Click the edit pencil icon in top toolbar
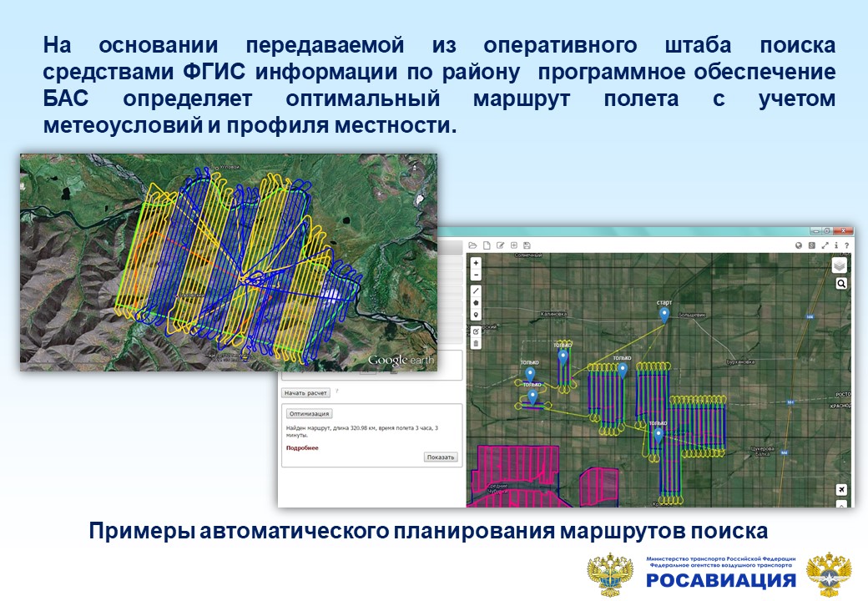This screenshot has width=868, height=601. coord(500,245)
